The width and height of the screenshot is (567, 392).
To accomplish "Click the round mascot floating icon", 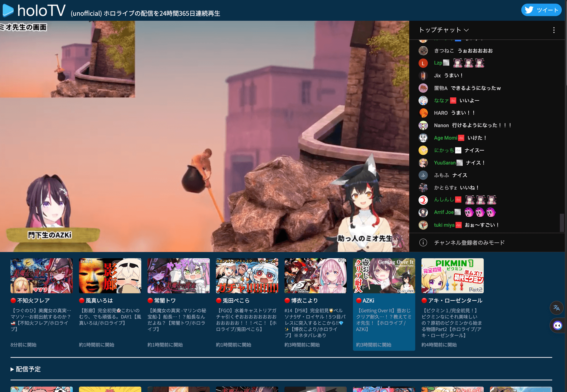I will (557, 326).
